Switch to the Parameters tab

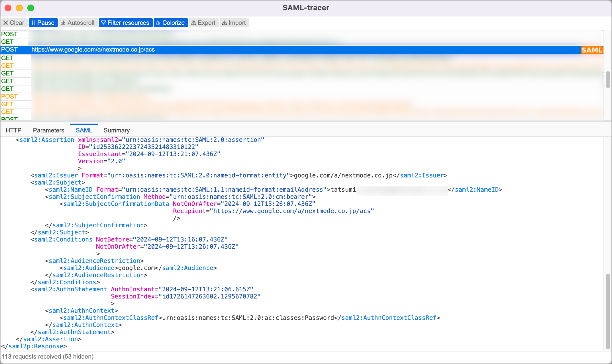coord(48,130)
